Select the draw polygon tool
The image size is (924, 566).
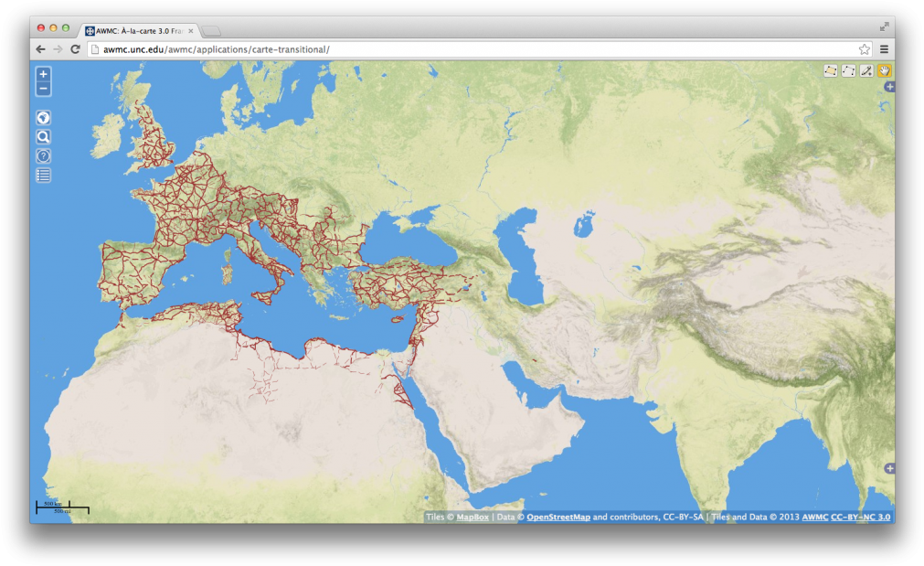click(831, 70)
